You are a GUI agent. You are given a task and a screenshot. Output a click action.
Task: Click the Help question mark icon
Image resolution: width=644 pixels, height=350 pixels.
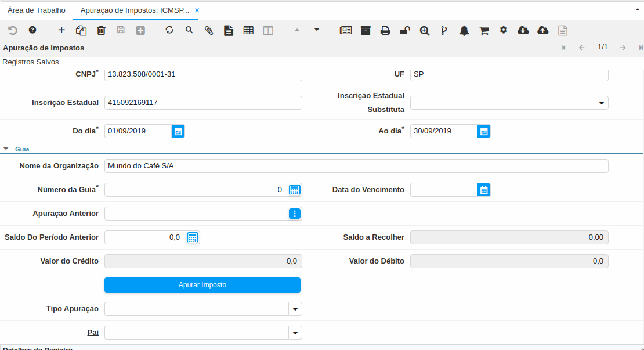[32, 30]
